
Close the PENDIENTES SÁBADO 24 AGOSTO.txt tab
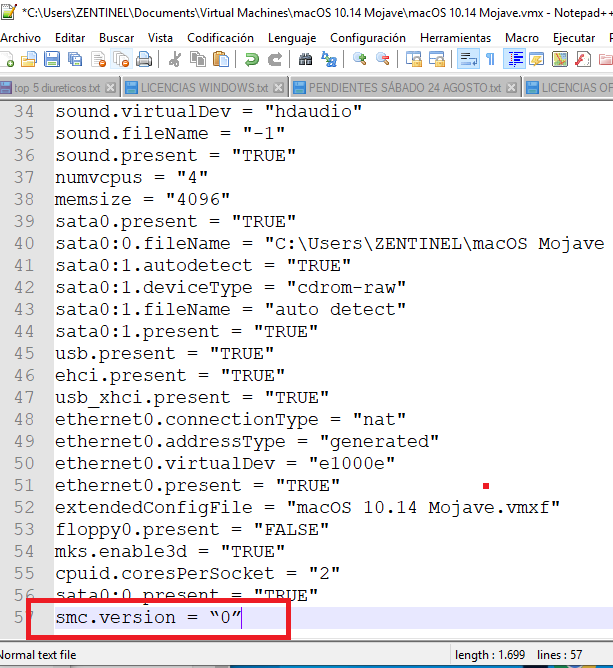pos(512,87)
